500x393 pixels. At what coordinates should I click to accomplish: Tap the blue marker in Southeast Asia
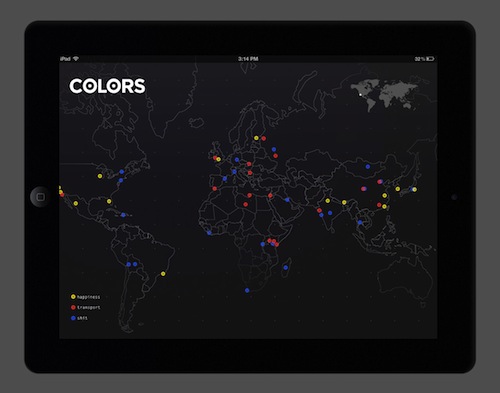(360, 222)
